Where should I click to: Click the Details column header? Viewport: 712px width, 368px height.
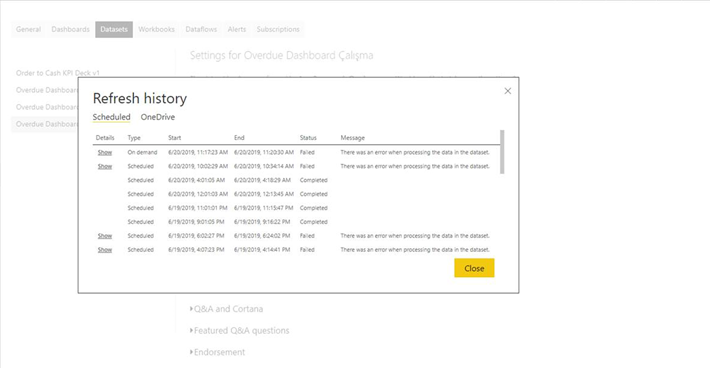tap(105, 138)
